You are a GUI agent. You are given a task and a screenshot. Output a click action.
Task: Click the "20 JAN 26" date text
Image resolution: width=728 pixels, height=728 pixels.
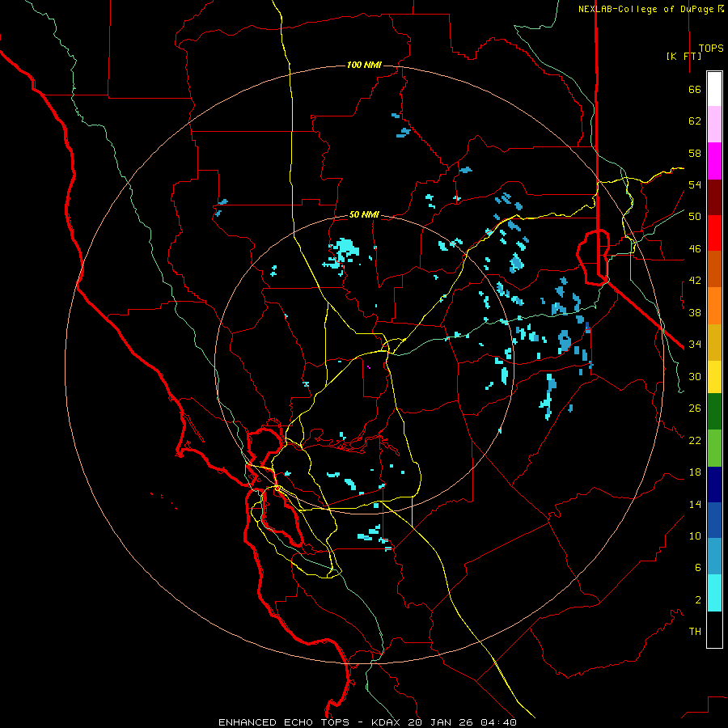coord(442,722)
